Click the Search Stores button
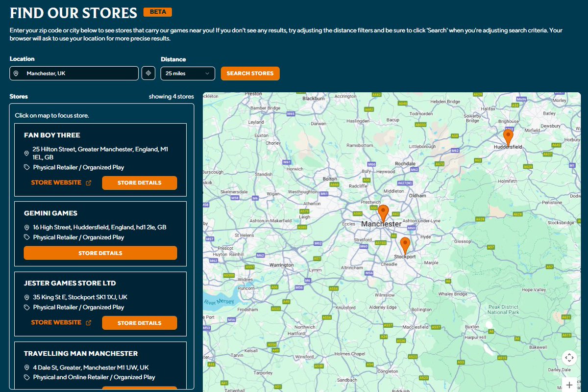 [x=250, y=74]
